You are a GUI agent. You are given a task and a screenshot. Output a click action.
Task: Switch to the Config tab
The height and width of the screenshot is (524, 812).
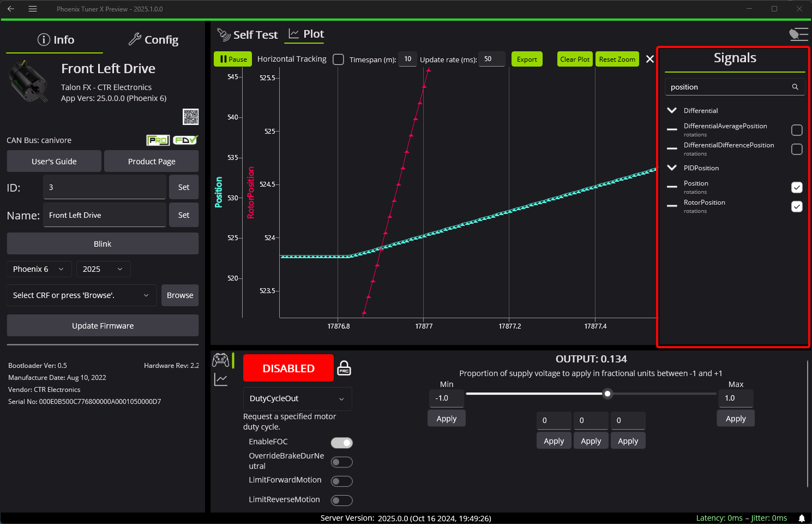click(154, 40)
